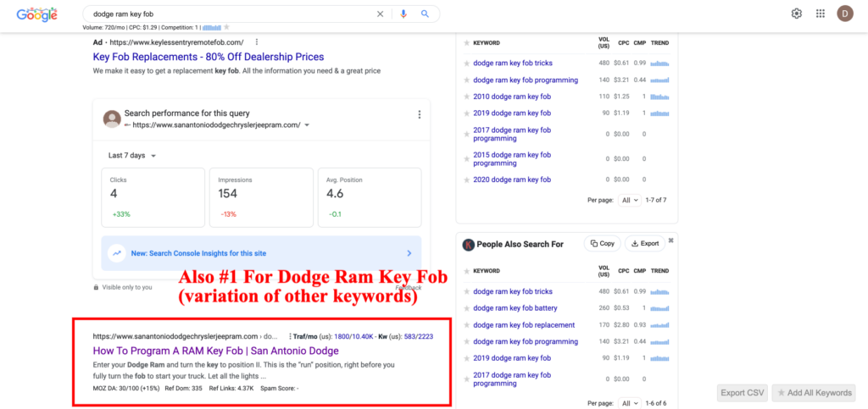Click the +33% clicks change value
Screen dimensions: 868x409
(x=120, y=214)
